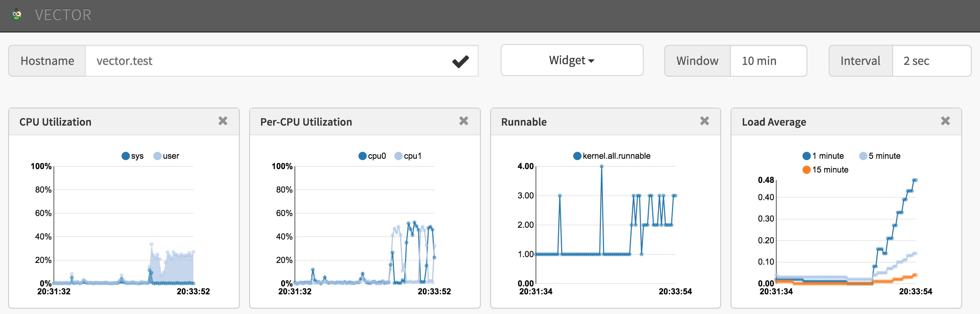
Task: Close the CPU Utilization widget
Action: pyautogui.click(x=223, y=121)
